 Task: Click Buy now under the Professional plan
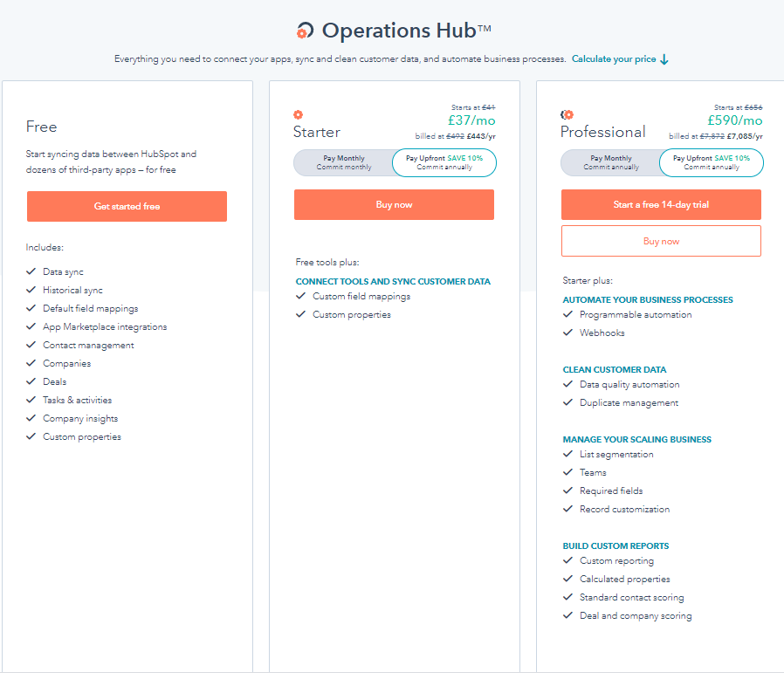661,241
